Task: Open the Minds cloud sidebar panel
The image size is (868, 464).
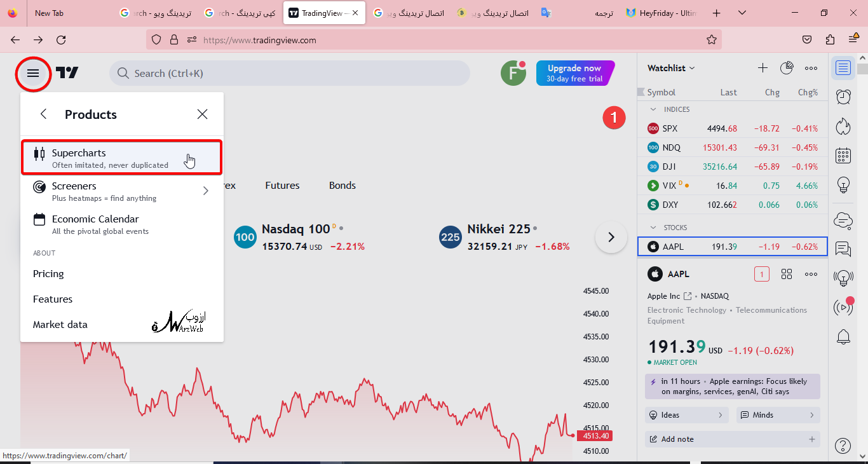Action: pyautogui.click(x=843, y=220)
